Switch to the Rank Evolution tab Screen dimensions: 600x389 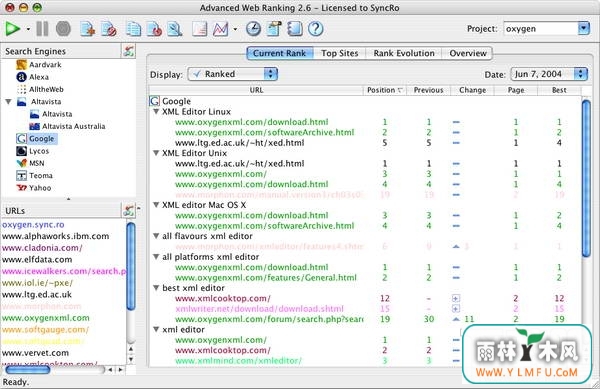[x=404, y=53]
